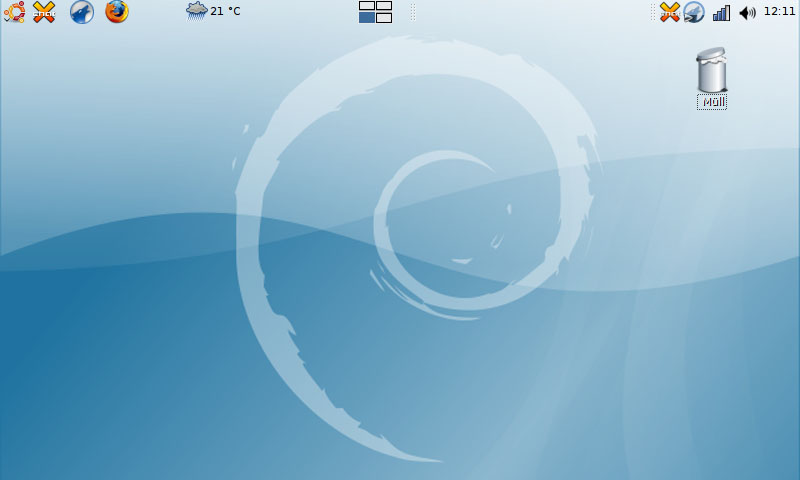The width and height of the screenshot is (800, 480).
Task: Select the highlighted bottom-left workspace
Action: [x=367, y=17]
